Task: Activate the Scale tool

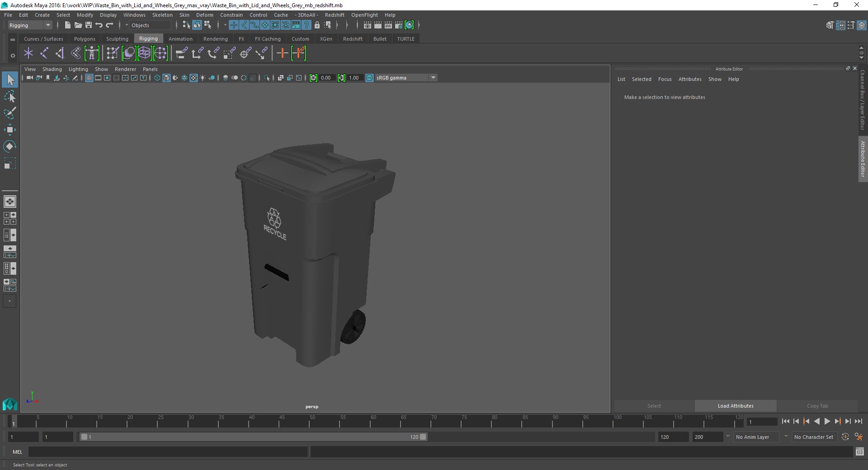Action: (x=10, y=163)
